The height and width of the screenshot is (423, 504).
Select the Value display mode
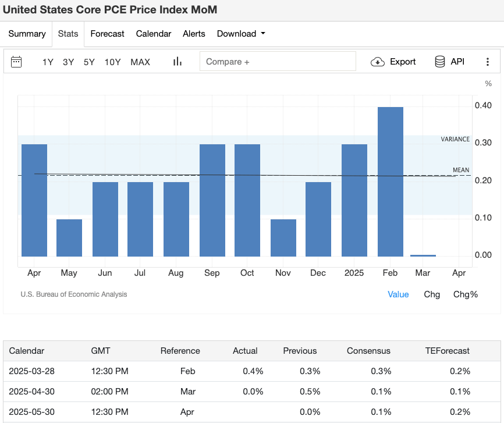click(398, 294)
